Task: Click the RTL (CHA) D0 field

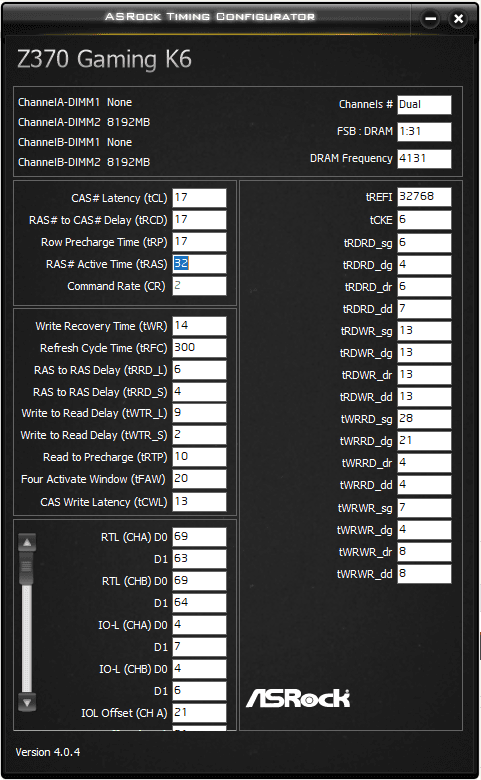Action: coord(199,537)
